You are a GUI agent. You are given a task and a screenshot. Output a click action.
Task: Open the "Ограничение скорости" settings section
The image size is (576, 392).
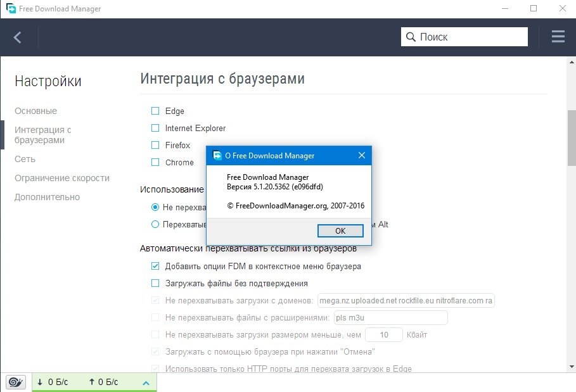(x=62, y=178)
